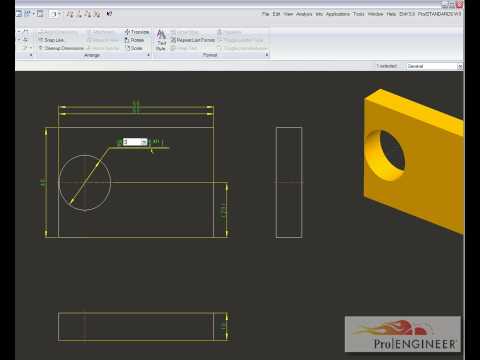480x360 pixels.
Task: Open the Edit menu
Action: pyautogui.click(x=276, y=14)
